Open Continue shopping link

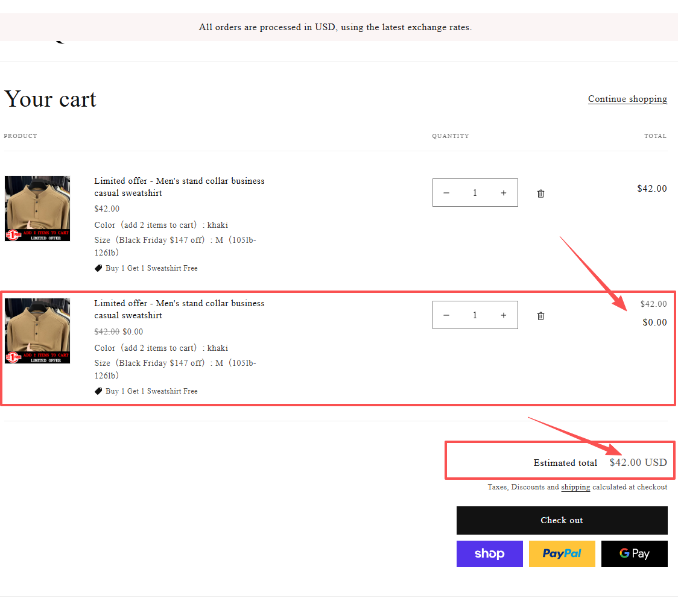pos(627,99)
